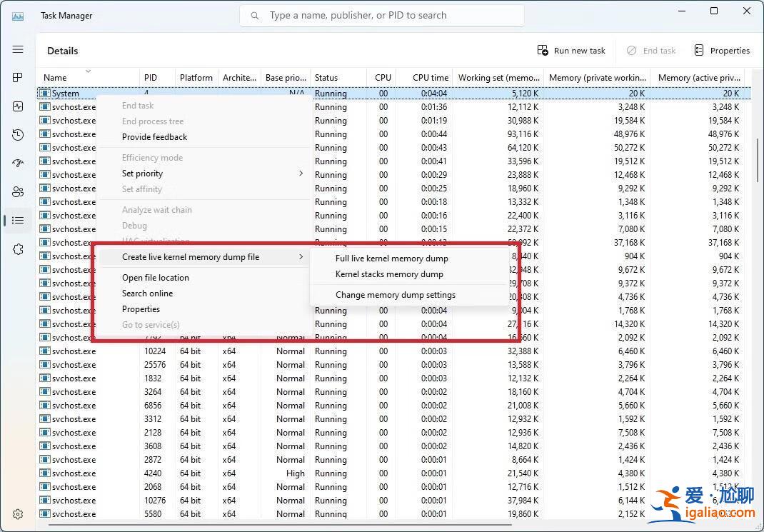
Task: Click the process search input field
Action: point(381,15)
